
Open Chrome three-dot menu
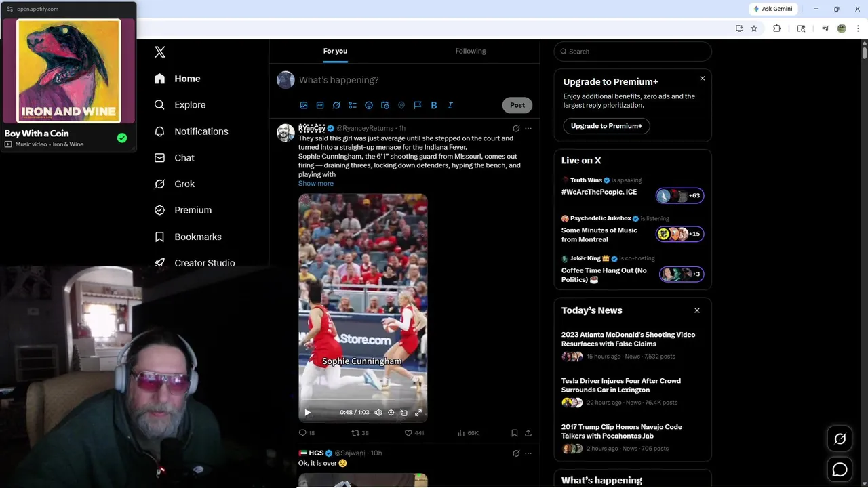point(859,28)
